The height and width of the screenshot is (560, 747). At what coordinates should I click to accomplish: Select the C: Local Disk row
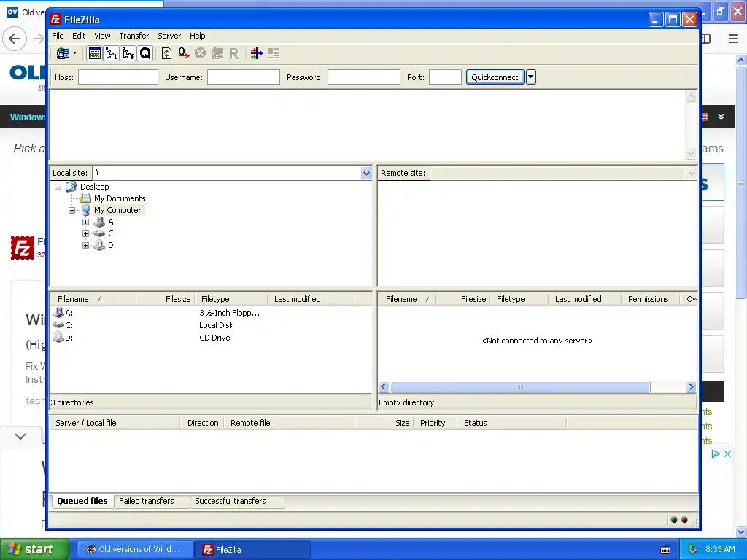210,325
